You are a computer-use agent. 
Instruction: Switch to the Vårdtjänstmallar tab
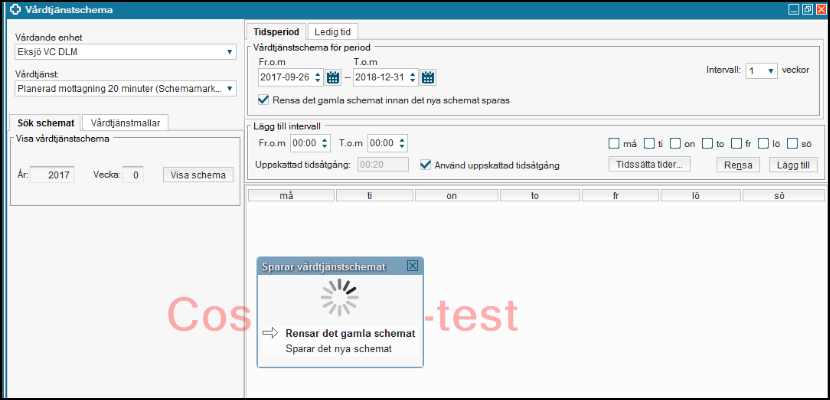pyautogui.click(x=126, y=122)
